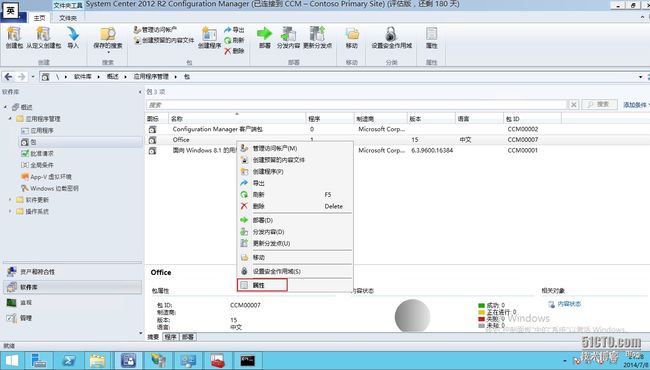Click 软件库 in the breadcrumb path

tap(82, 77)
